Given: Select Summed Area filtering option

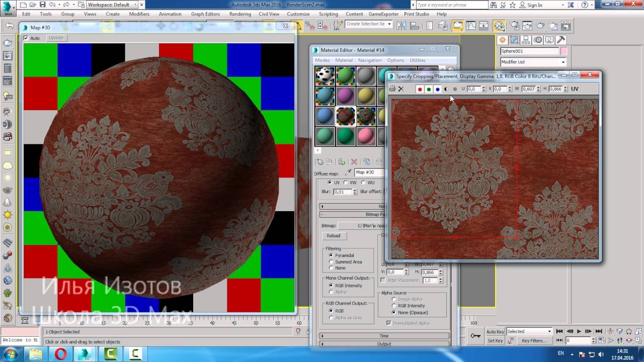Looking at the screenshot, I should [331, 262].
